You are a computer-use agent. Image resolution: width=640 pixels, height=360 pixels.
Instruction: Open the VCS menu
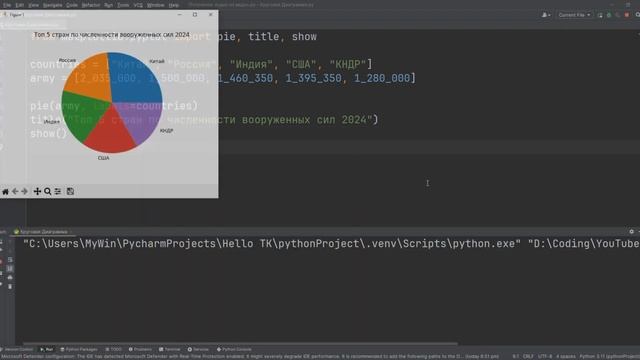(x=138, y=5)
